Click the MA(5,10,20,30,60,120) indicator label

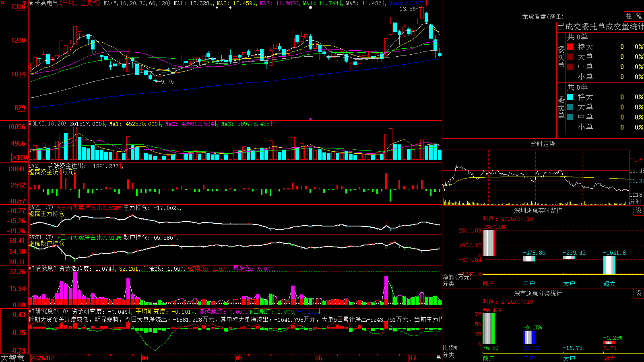(x=137, y=3)
